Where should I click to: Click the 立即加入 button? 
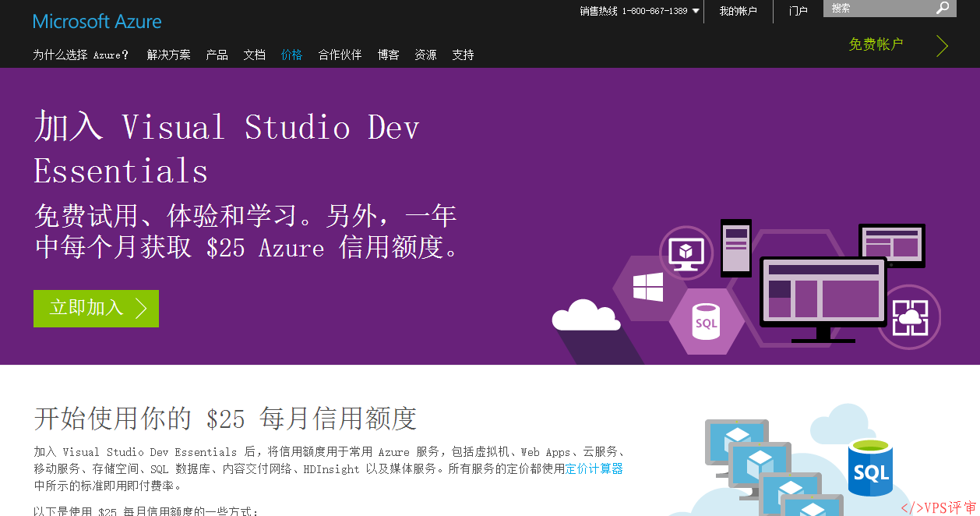96,308
